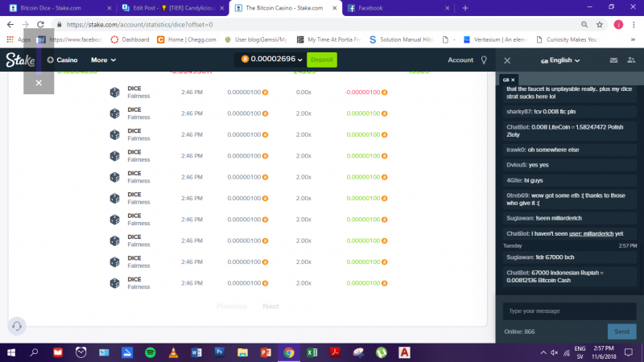The image size is (644, 362).
Task: Open the Dashboard bookmark
Action: click(x=130, y=39)
